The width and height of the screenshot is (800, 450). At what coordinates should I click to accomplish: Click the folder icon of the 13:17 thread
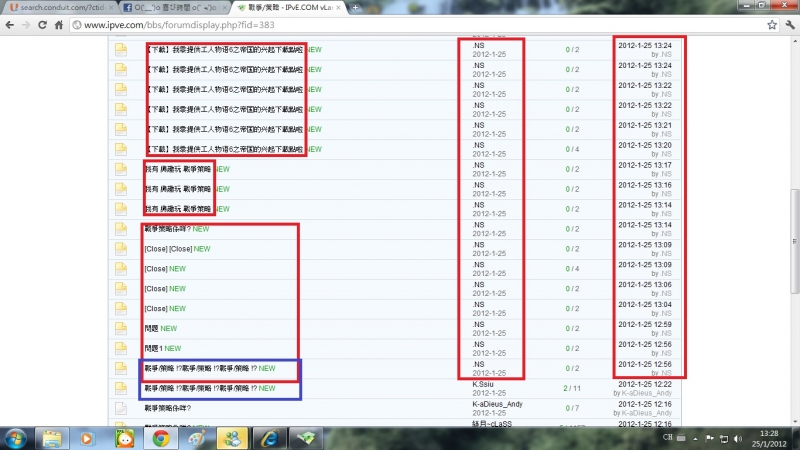click(x=121, y=169)
